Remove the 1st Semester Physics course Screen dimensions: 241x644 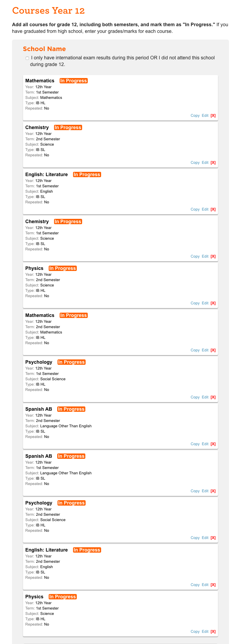[213, 632]
